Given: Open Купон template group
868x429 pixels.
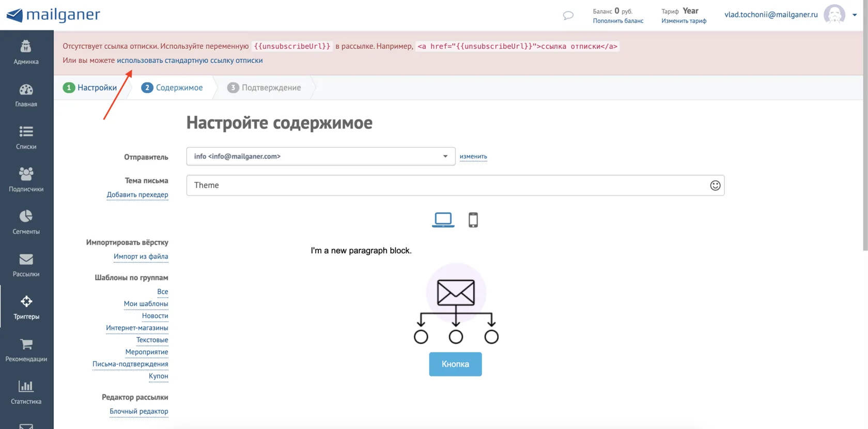Looking at the screenshot, I should click(x=159, y=376).
